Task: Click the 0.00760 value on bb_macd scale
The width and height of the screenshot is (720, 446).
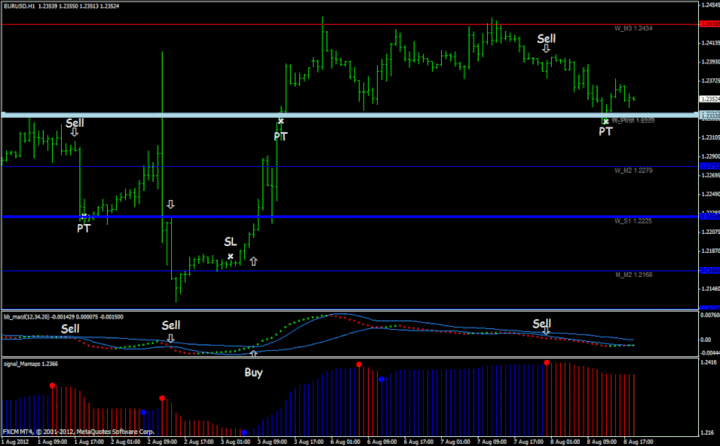Action: (x=710, y=315)
